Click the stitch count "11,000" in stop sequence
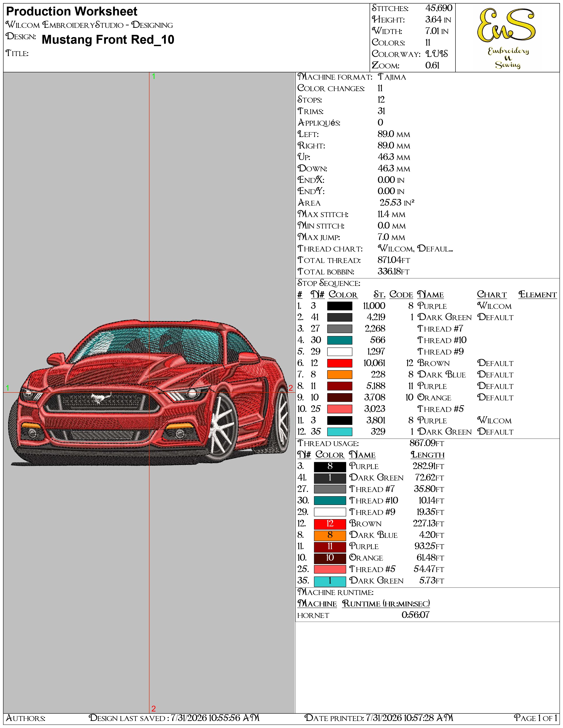 tap(374, 306)
